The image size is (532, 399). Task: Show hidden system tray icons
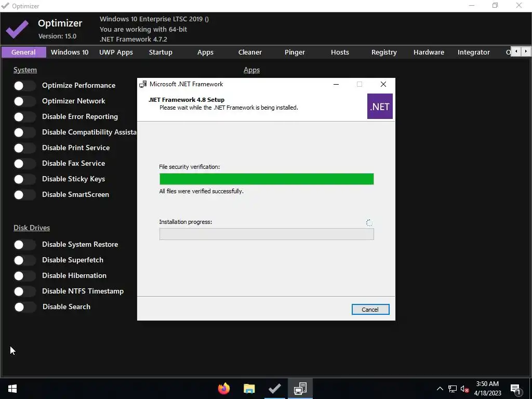pyautogui.click(x=440, y=389)
